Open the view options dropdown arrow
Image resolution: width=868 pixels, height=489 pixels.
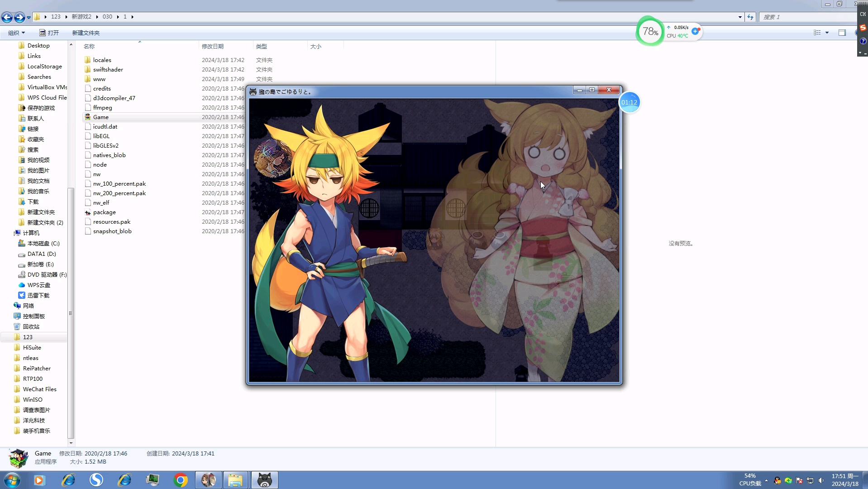point(827,33)
